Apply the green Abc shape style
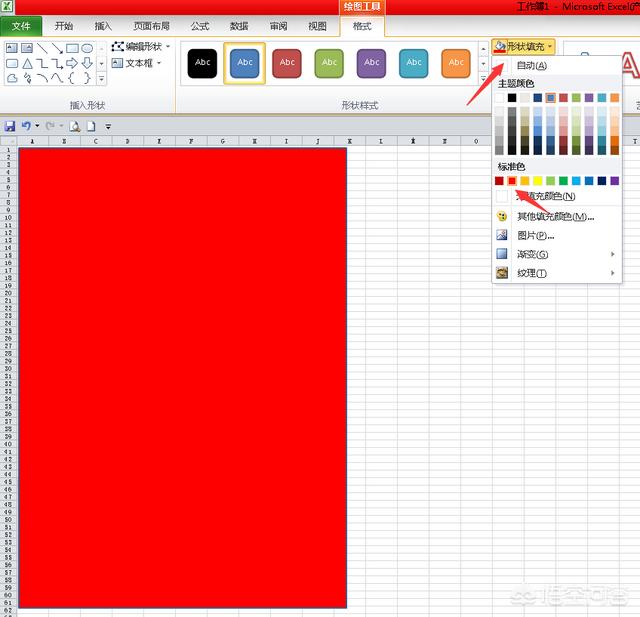 click(329, 63)
